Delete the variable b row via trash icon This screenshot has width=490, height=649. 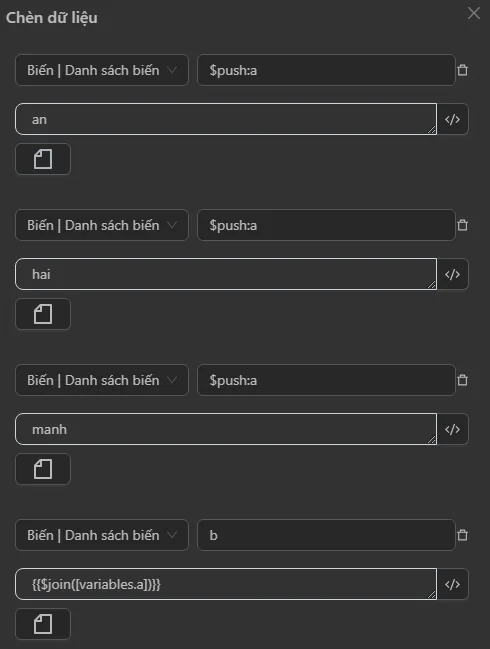[462, 535]
